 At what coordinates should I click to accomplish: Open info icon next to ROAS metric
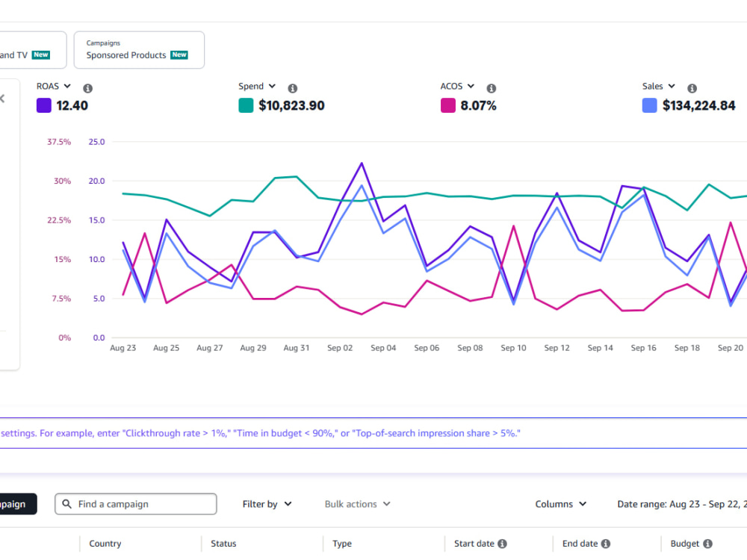(x=87, y=88)
